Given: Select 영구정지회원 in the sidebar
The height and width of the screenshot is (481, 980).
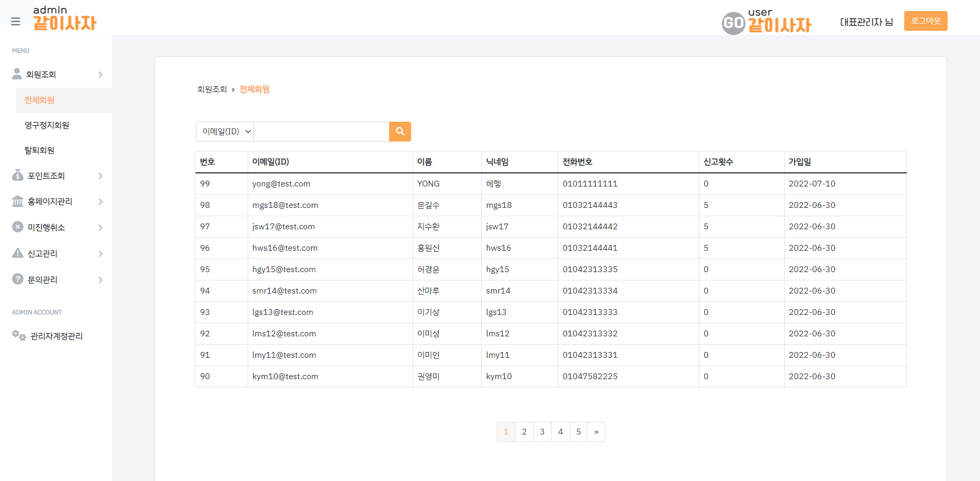Looking at the screenshot, I should (x=47, y=125).
